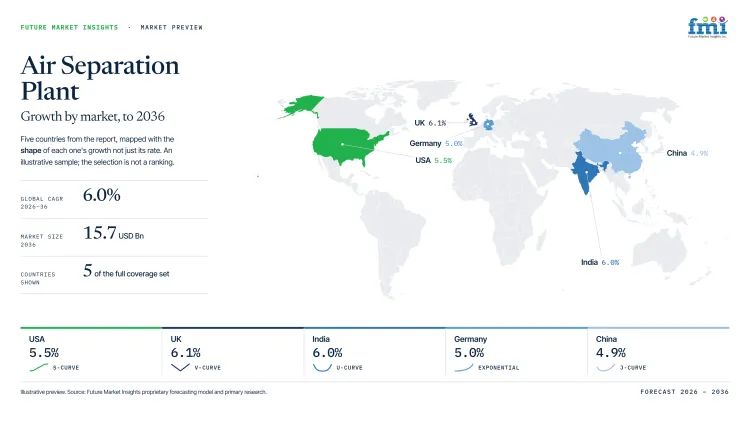This screenshot has height=421, width=750.
Task: Click the light blue China region on the map
Action: (615, 146)
